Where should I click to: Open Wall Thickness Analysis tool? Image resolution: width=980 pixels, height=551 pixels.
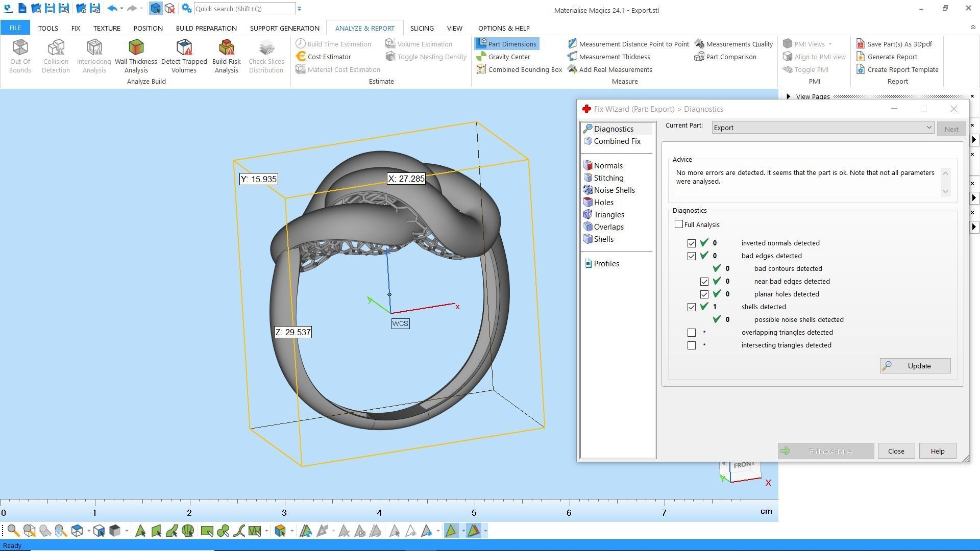(136, 56)
